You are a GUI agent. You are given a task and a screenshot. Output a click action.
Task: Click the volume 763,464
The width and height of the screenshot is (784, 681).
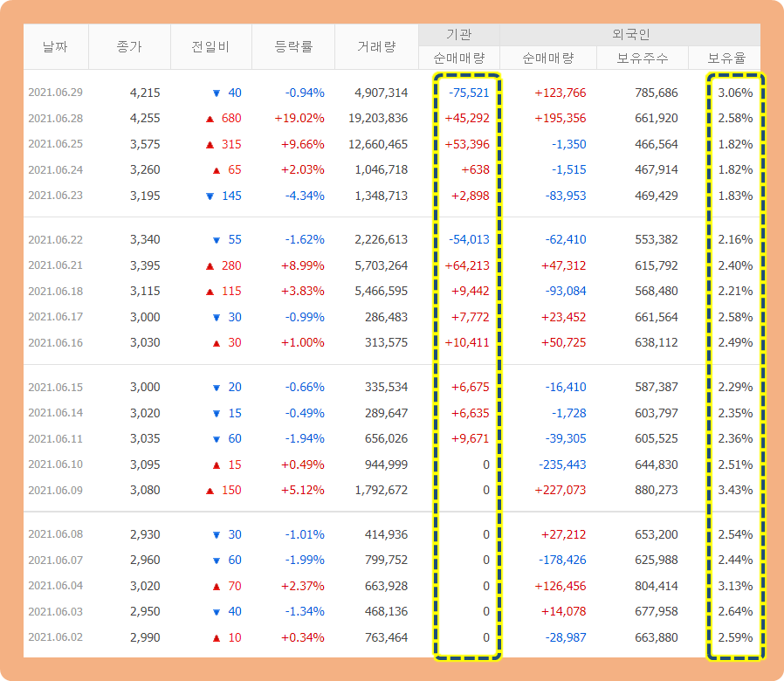tap(386, 637)
